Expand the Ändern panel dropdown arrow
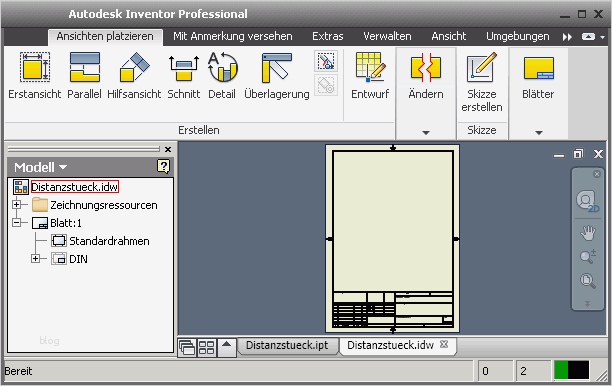Screen dimensions: 612x386 point(426,133)
